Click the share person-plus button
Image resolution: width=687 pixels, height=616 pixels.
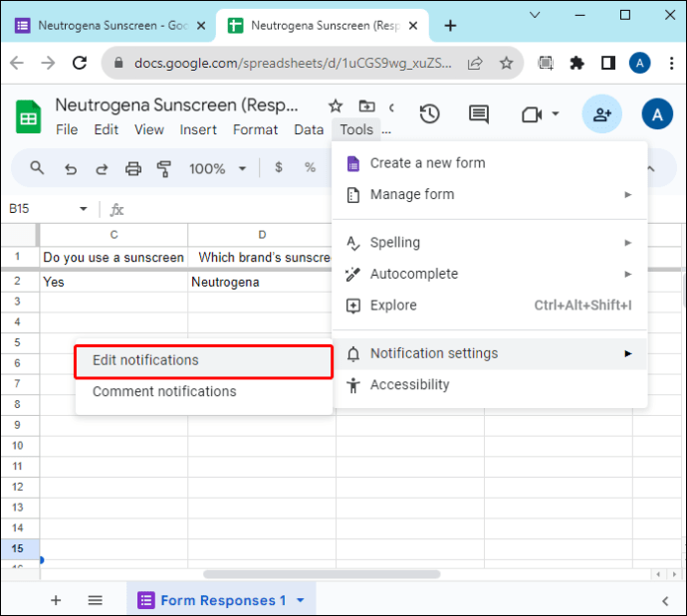tap(601, 114)
